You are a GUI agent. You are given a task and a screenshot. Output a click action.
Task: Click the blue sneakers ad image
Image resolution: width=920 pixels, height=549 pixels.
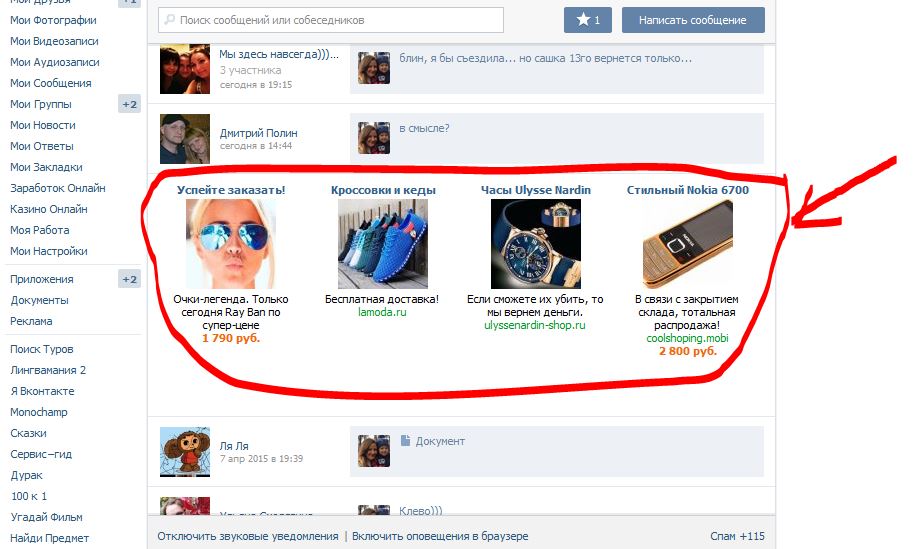tap(383, 244)
